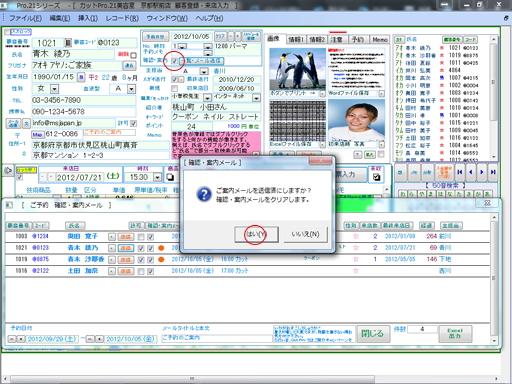
Task: Toggle the 許可 checkbox beside email
Action: tap(133, 124)
